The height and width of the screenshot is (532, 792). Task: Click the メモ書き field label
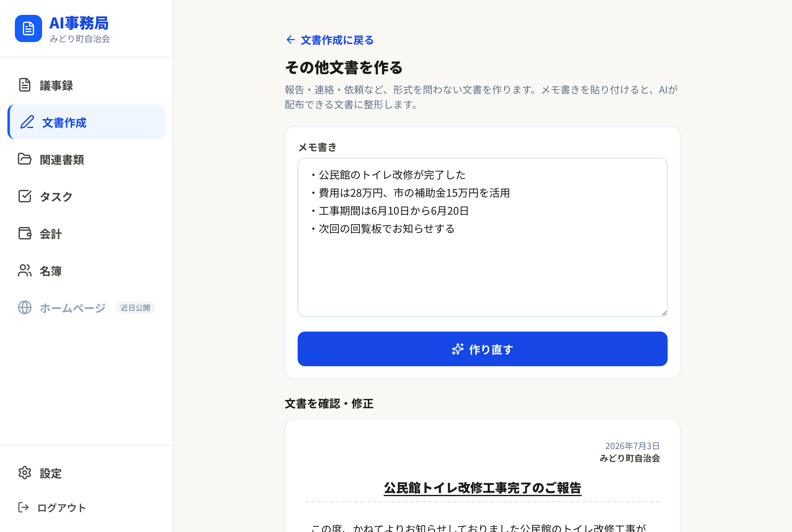(317, 147)
